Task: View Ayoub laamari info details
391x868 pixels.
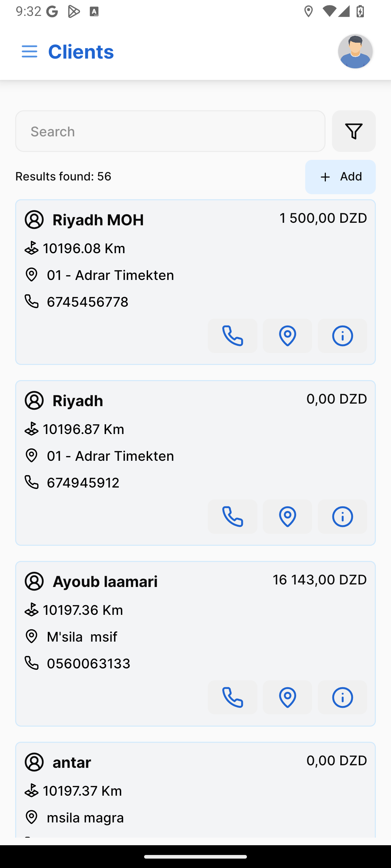Action: 342,697
